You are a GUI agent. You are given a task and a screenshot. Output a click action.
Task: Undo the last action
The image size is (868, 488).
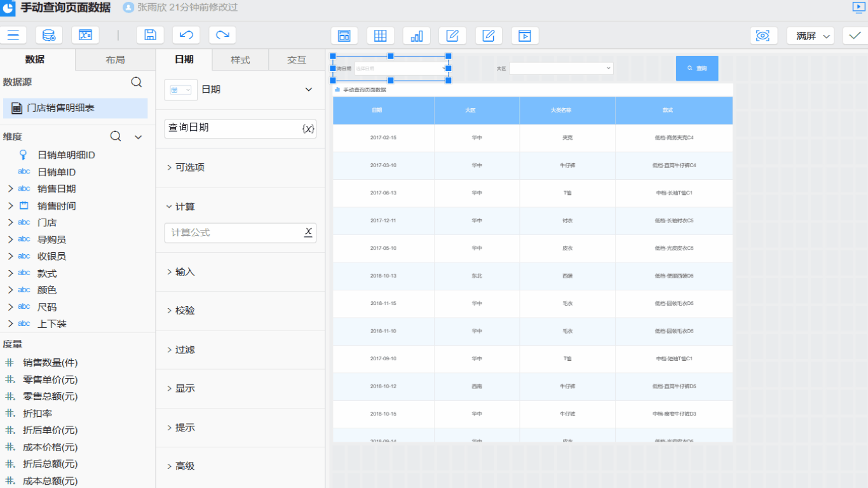(186, 36)
